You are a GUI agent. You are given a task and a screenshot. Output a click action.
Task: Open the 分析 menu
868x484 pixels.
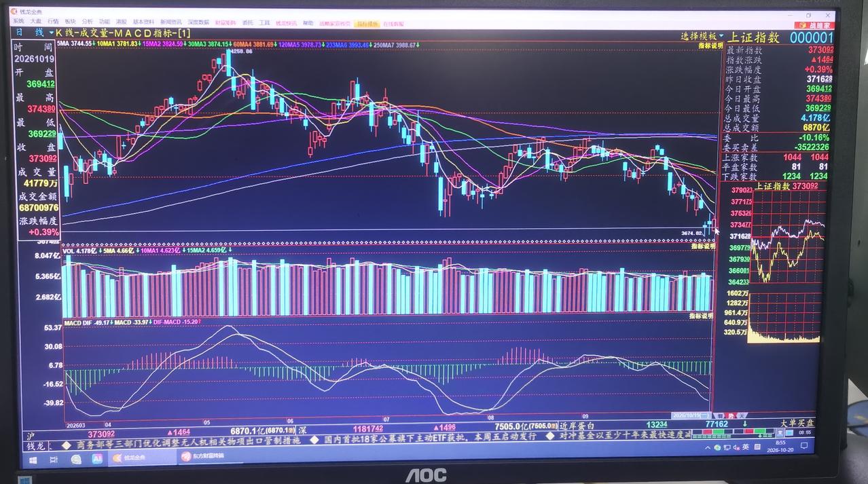(x=87, y=22)
